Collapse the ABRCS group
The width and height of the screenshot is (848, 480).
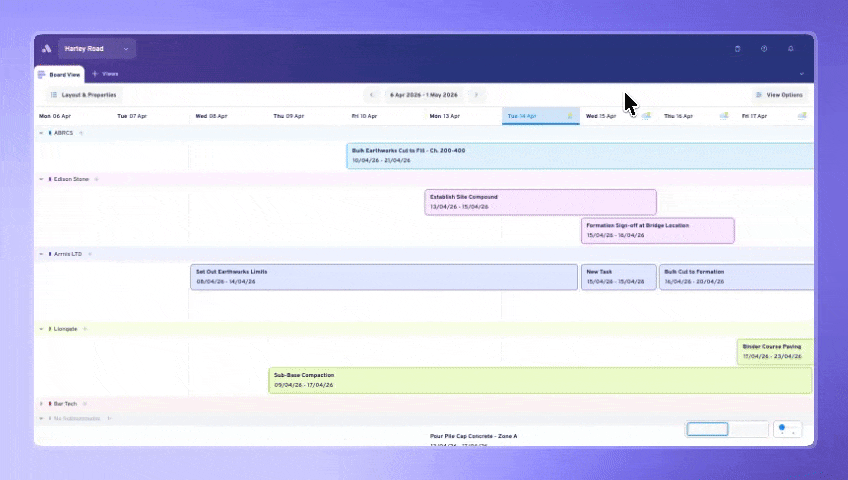tap(41, 133)
